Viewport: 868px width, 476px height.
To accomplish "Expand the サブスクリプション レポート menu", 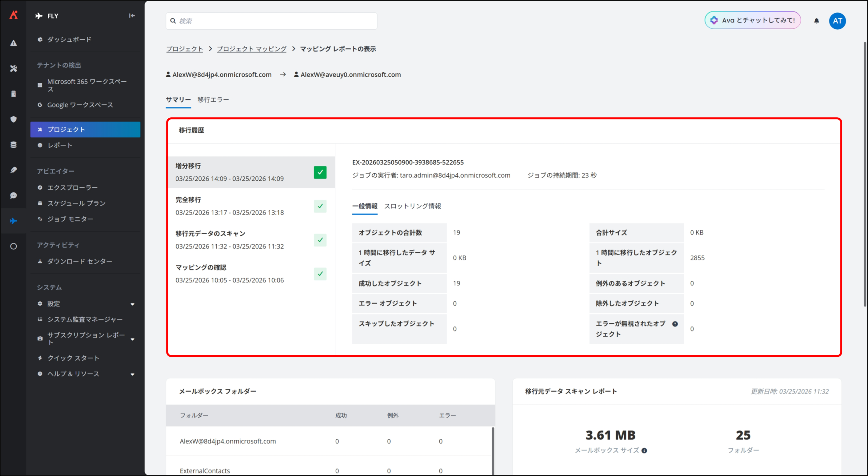I will (133, 339).
